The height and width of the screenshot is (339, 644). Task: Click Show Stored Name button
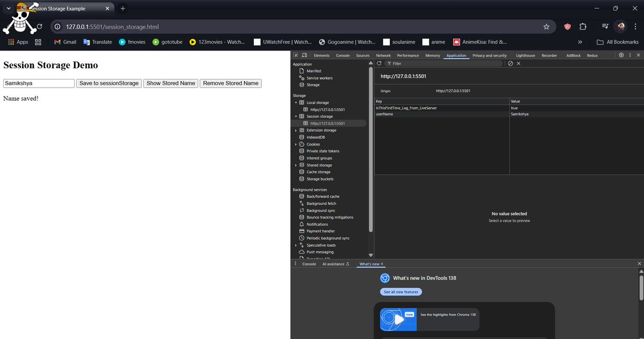tap(171, 83)
